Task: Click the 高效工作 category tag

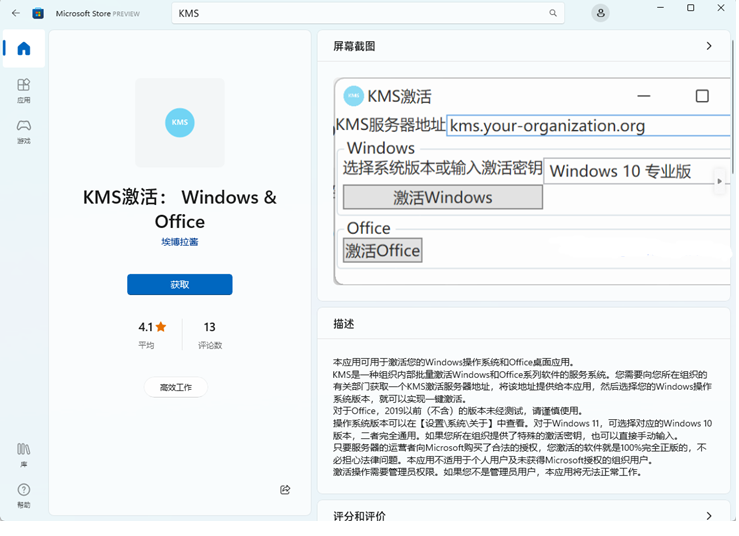Action: point(176,387)
